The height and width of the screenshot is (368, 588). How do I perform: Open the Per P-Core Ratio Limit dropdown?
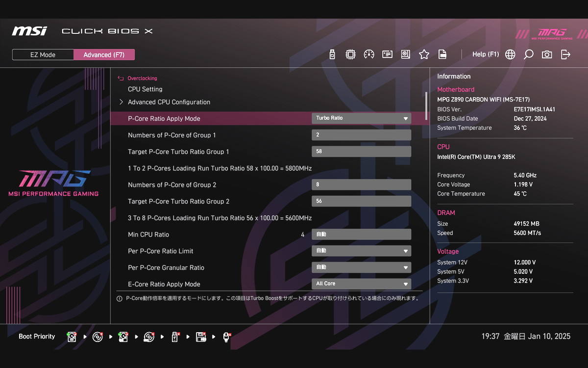point(361,251)
